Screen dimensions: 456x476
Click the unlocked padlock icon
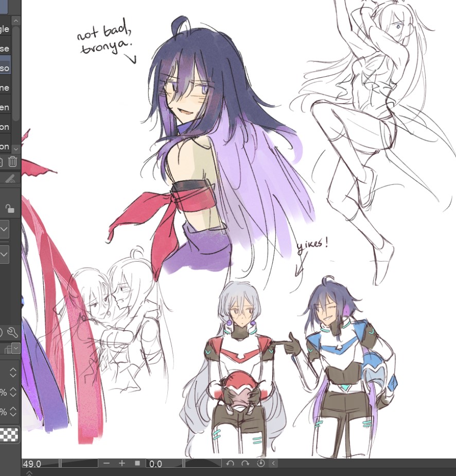[10, 209]
